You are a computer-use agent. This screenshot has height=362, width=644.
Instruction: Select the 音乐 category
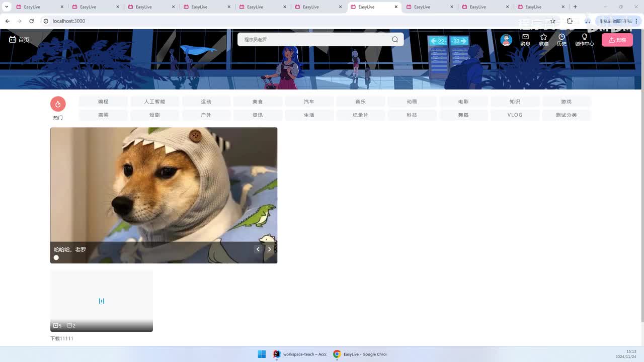tap(360, 102)
